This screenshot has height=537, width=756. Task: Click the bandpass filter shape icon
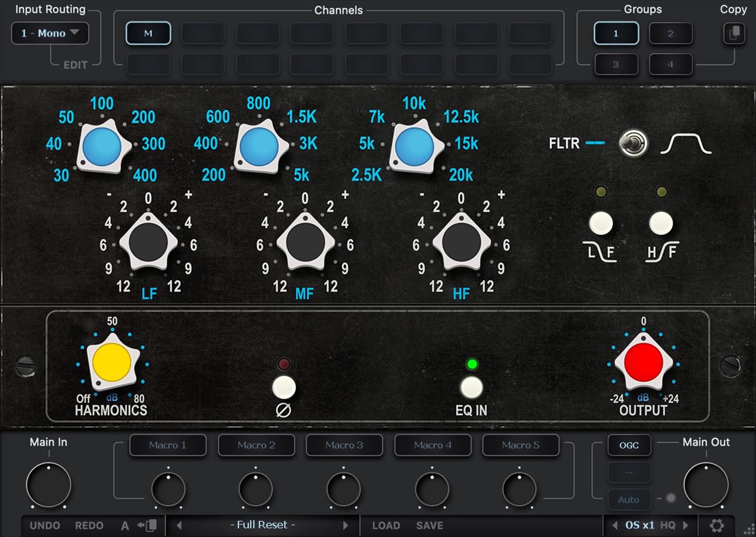click(686, 144)
